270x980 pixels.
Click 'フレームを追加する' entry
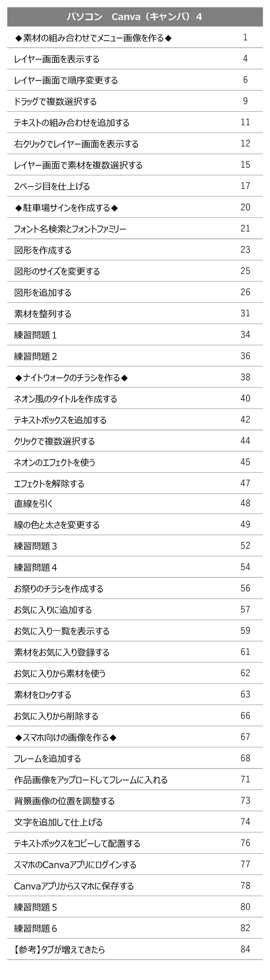[x=47, y=759]
